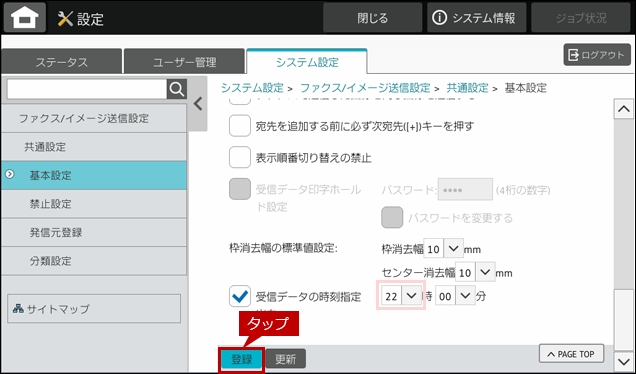Click the パスワード input field
This screenshot has width=636, height=374.
tap(465, 189)
